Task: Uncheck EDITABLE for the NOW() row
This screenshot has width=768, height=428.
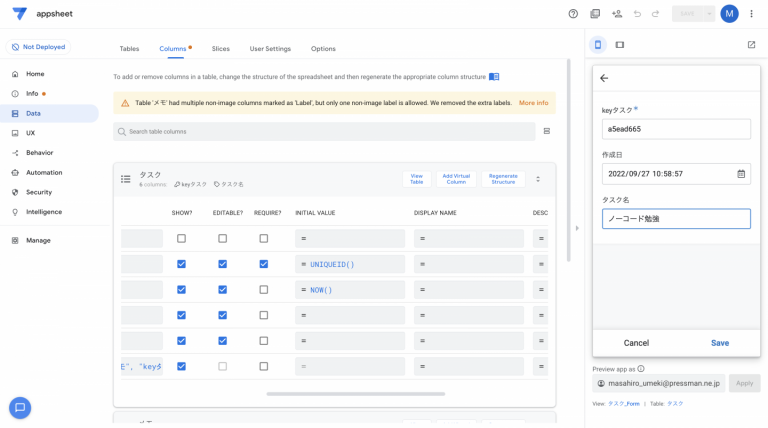Action: [x=222, y=290]
